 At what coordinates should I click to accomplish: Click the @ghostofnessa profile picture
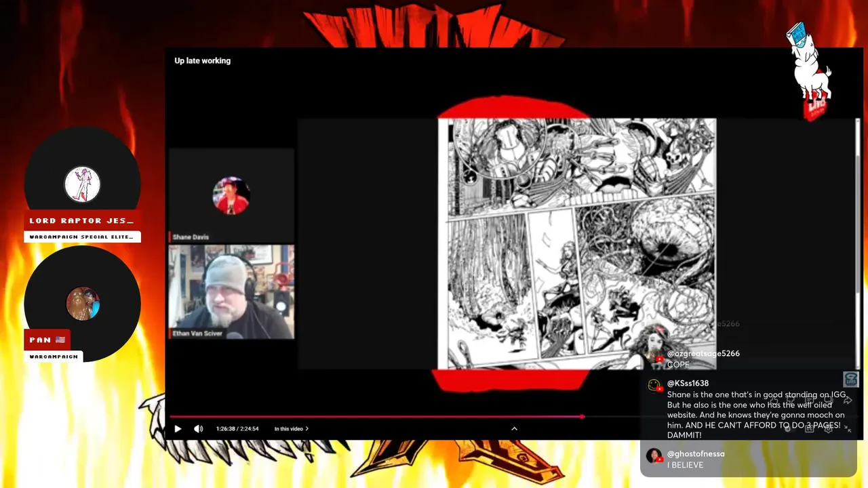click(654, 455)
